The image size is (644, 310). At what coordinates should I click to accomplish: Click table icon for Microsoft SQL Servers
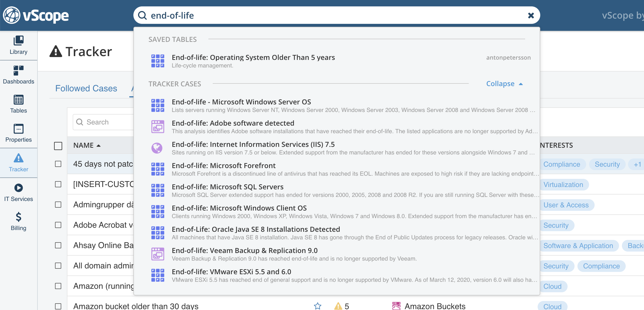coord(158,190)
